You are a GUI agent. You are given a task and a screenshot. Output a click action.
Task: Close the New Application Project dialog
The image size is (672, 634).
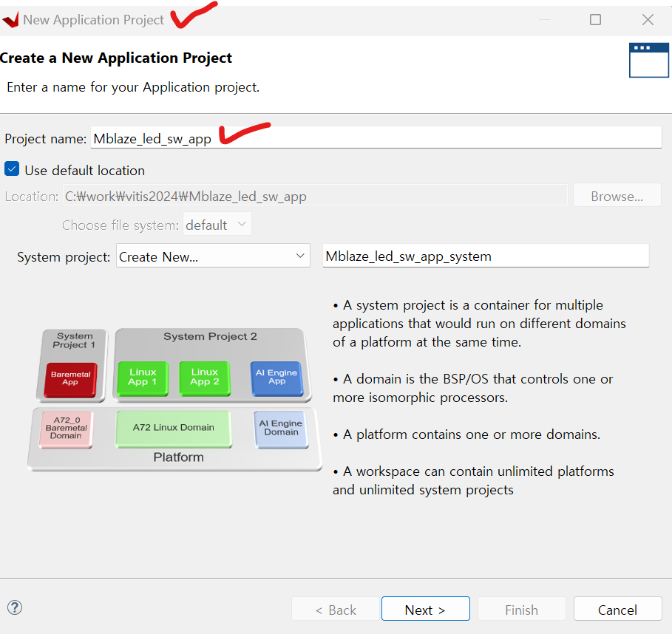pyautogui.click(x=648, y=20)
